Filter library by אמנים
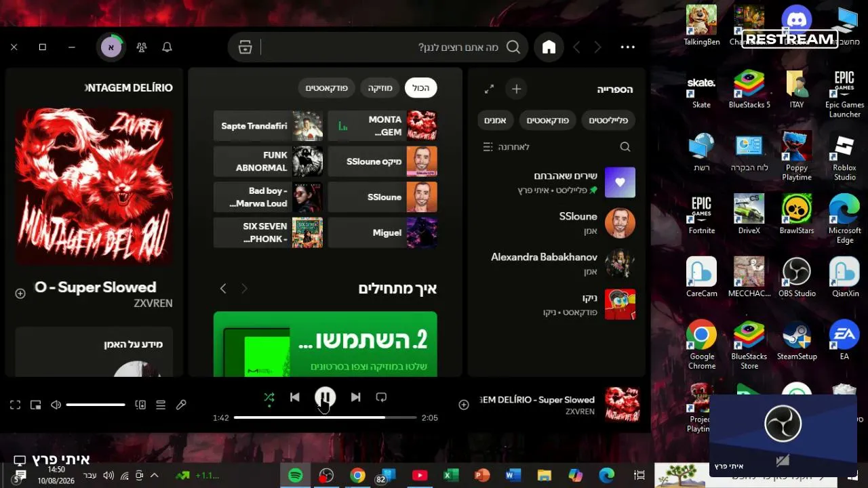This screenshot has height=488, width=868. pos(494,121)
